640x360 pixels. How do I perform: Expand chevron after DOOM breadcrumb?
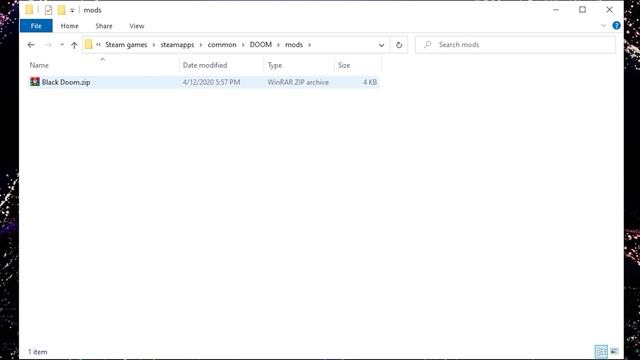(278, 45)
